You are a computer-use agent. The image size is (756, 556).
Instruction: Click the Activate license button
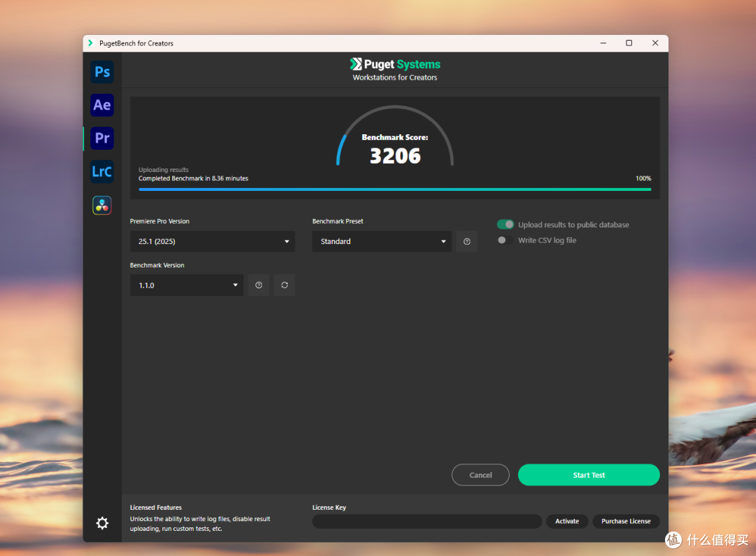(567, 521)
